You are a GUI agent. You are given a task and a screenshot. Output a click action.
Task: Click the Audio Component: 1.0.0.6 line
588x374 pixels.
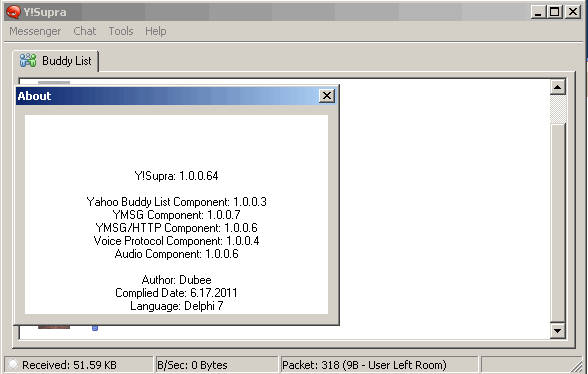coord(176,254)
